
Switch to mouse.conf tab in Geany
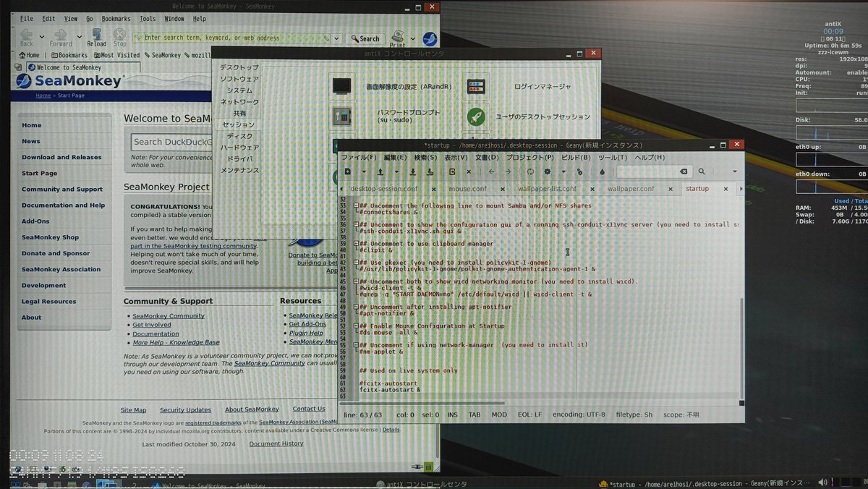[x=467, y=189]
